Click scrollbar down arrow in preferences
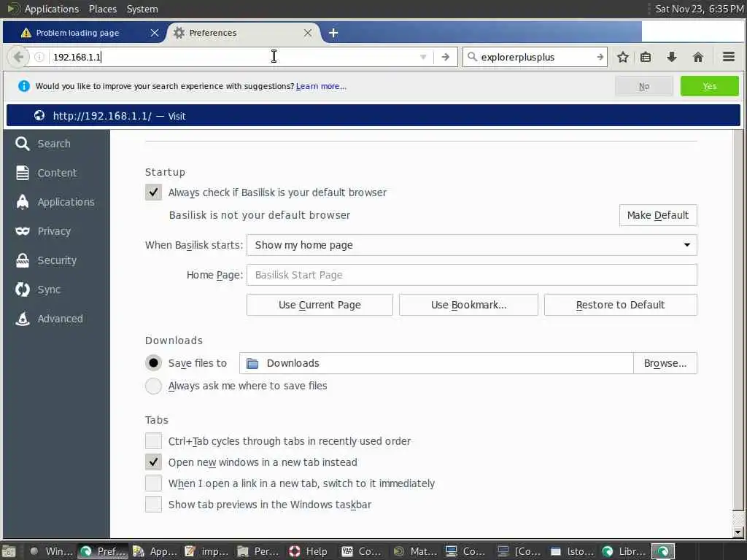 738,532
